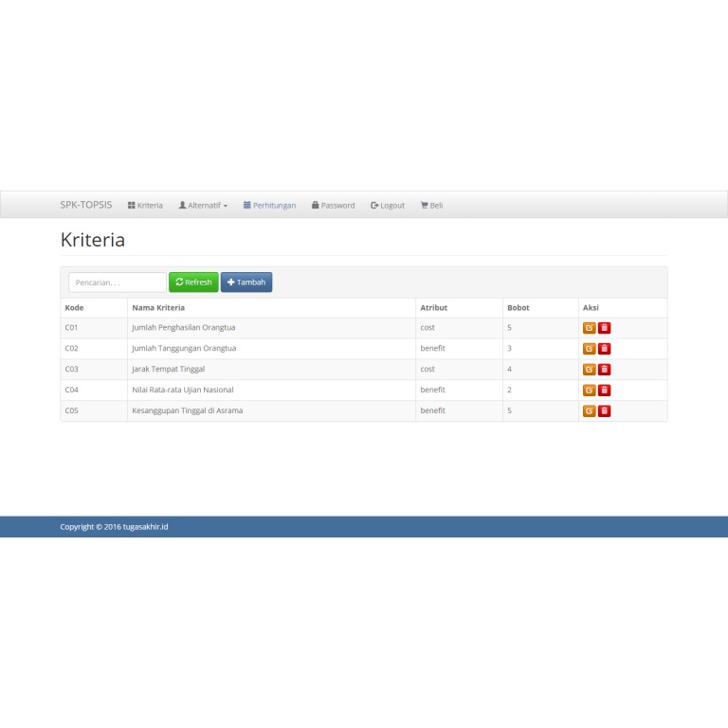Click the Kriteria page heading

pyautogui.click(x=93, y=240)
